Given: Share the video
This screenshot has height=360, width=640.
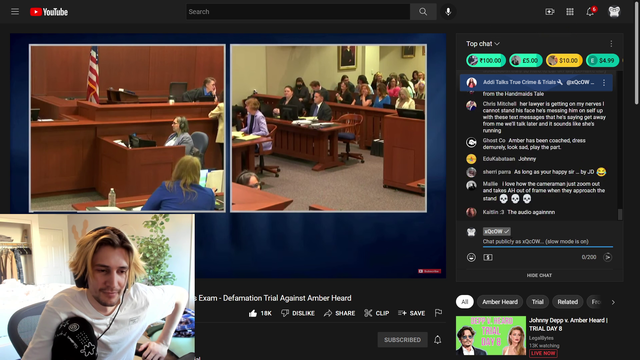Looking at the screenshot, I should tap(339, 313).
